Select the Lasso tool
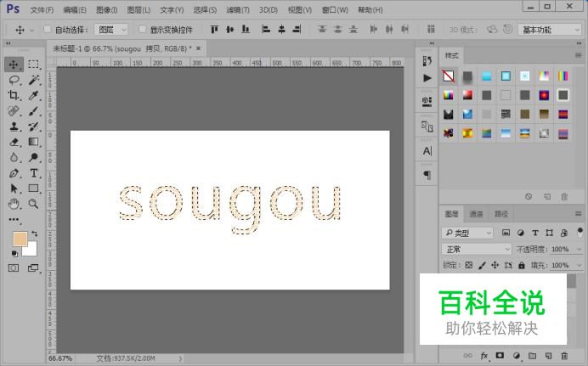The image size is (588, 366). pyautogui.click(x=14, y=80)
